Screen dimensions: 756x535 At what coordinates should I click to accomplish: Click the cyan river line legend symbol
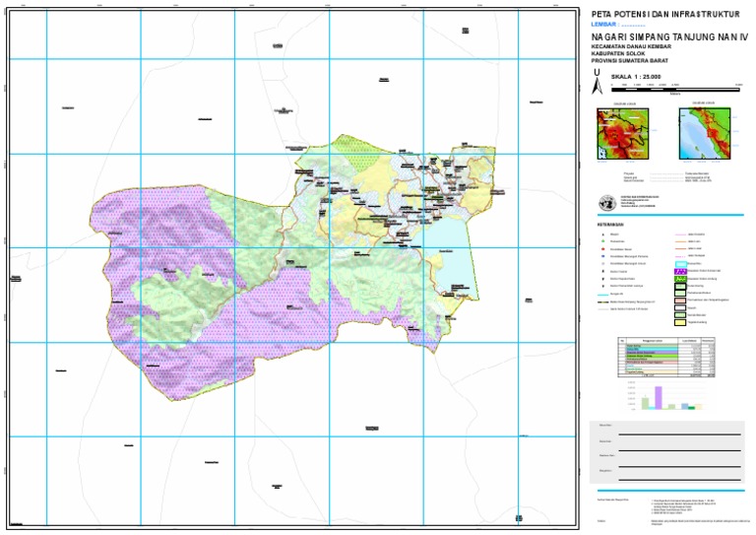pos(601,294)
